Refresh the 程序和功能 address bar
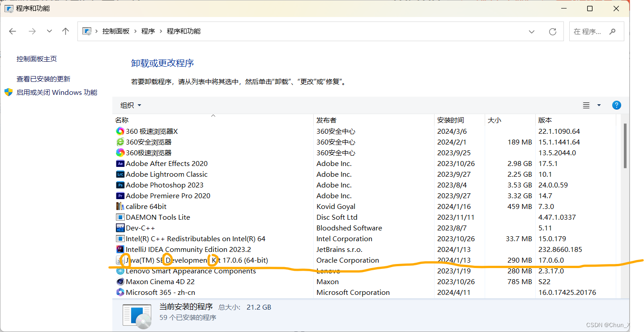The image size is (644, 332). [x=553, y=32]
